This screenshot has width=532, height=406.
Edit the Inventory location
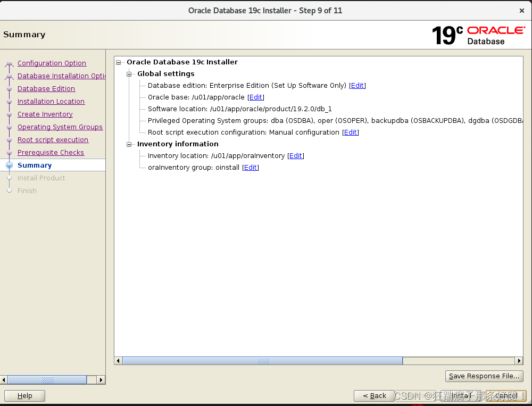click(296, 155)
